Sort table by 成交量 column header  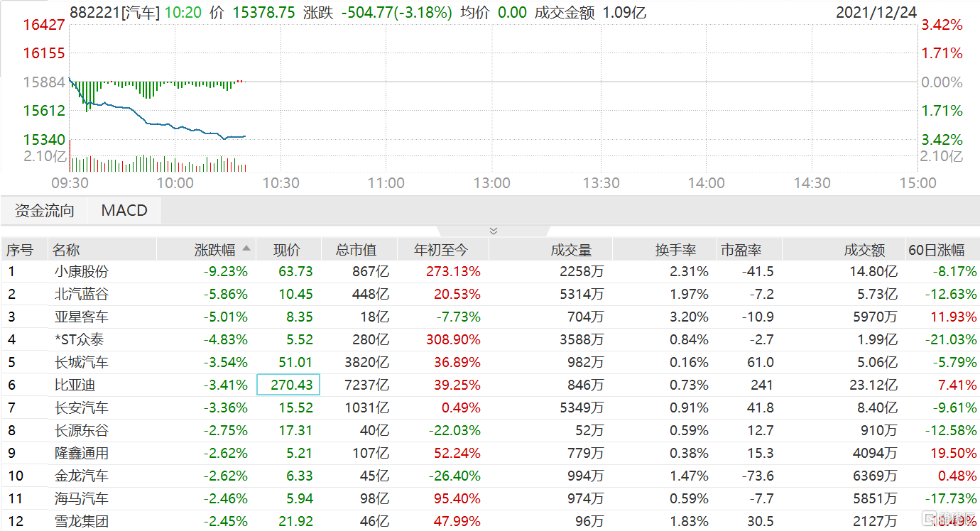pos(571,250)
